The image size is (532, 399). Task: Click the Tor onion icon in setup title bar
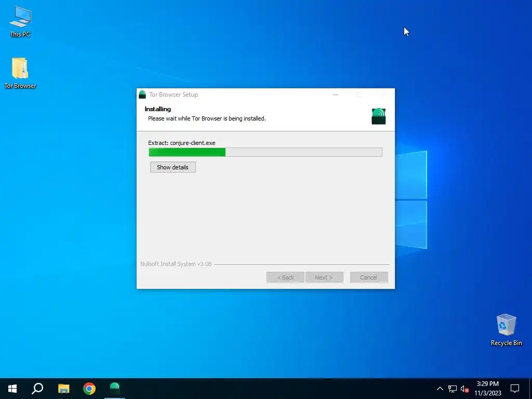(142, 95)
